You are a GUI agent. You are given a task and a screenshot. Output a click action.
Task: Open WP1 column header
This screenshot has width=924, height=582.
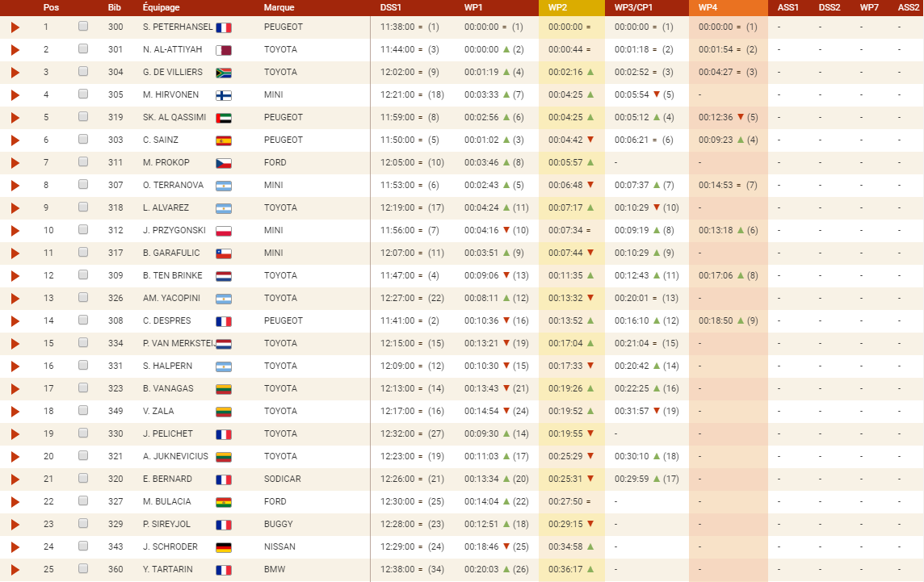click(x=473, y=7)
